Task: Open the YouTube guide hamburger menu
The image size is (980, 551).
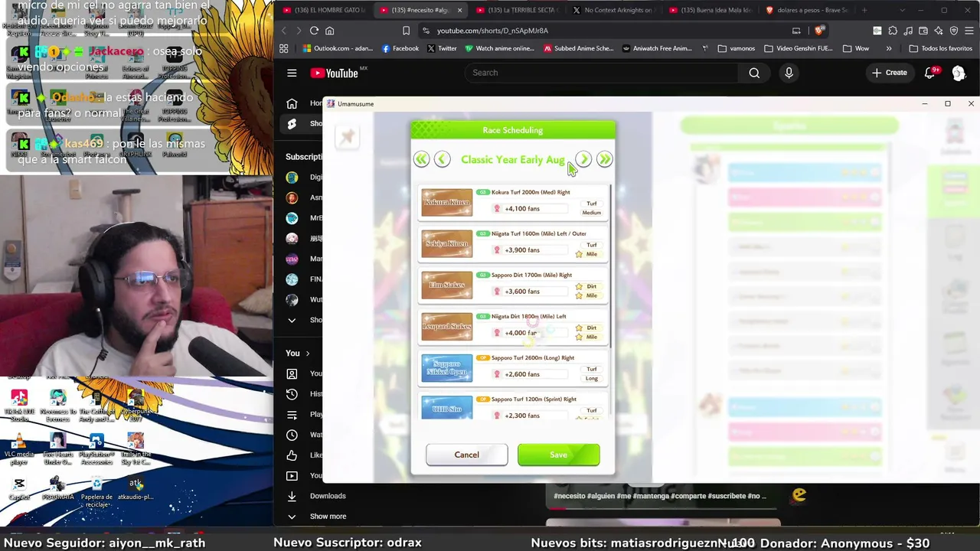Action: (x=292, y=73)
